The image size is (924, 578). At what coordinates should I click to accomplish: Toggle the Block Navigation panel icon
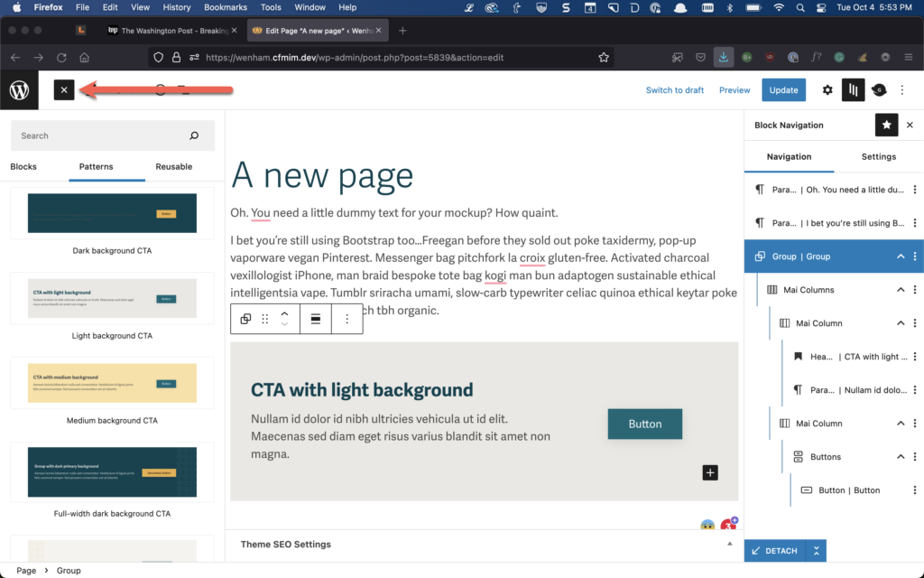(853, 90)
